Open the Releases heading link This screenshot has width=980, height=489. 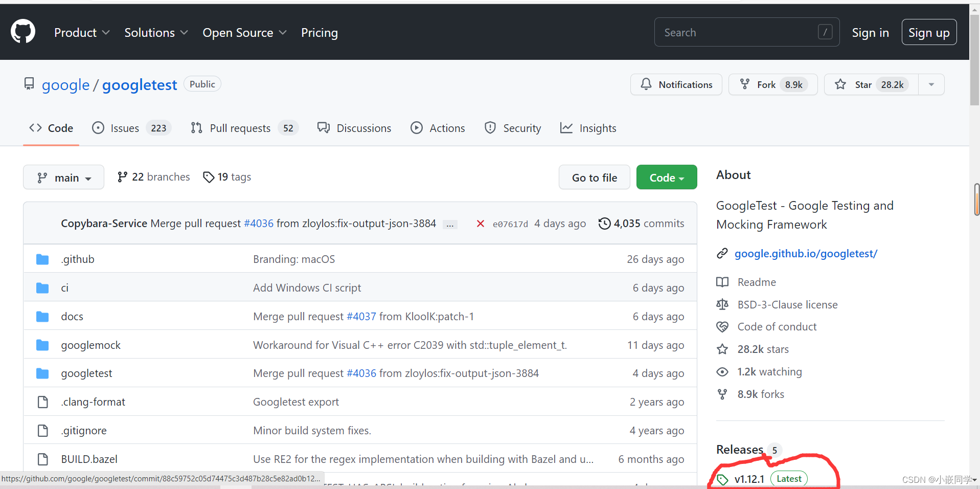pyautogui.click(x=740, y=450)
